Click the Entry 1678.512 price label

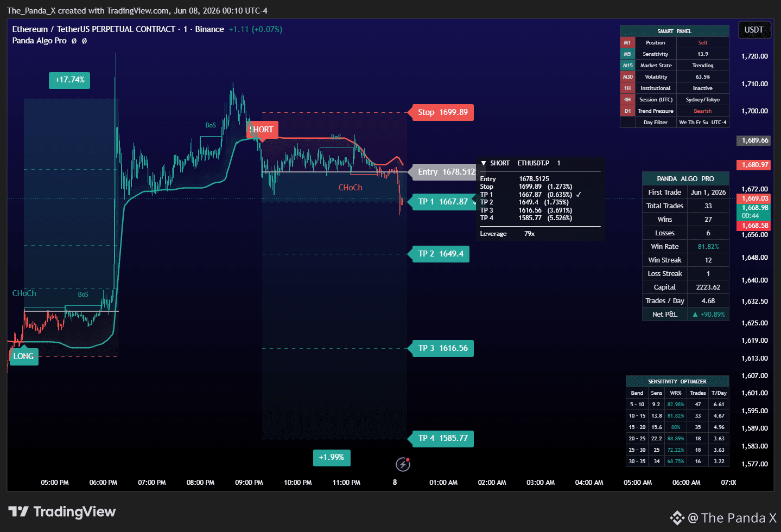pyautogui.click(x=444, y=172)
